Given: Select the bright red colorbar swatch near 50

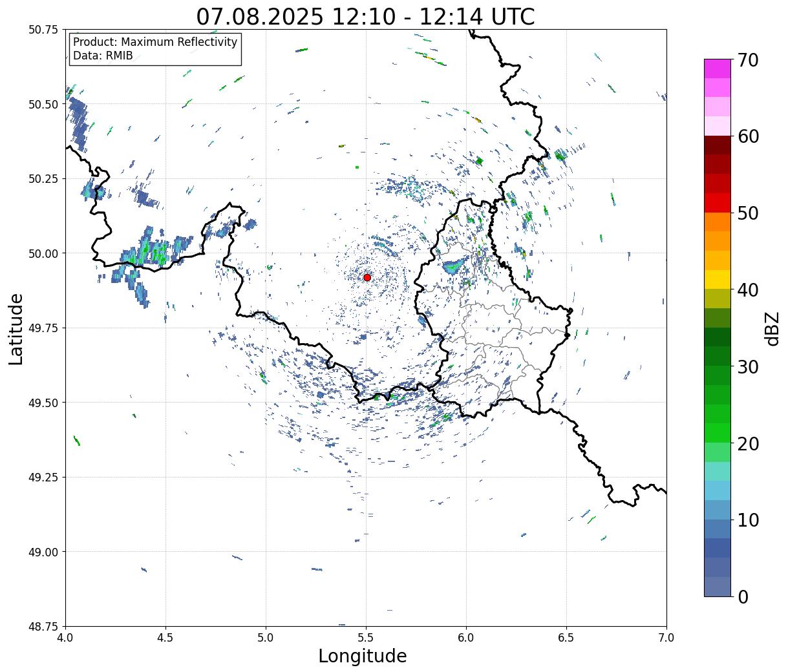Looking at the screenshot, I should pos(718,203).
